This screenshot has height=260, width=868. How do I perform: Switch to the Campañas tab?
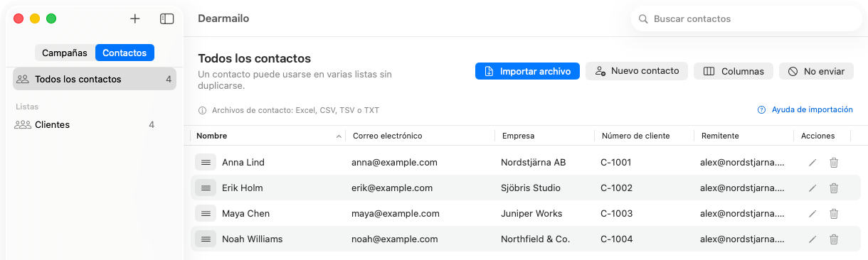pos(65,53)
